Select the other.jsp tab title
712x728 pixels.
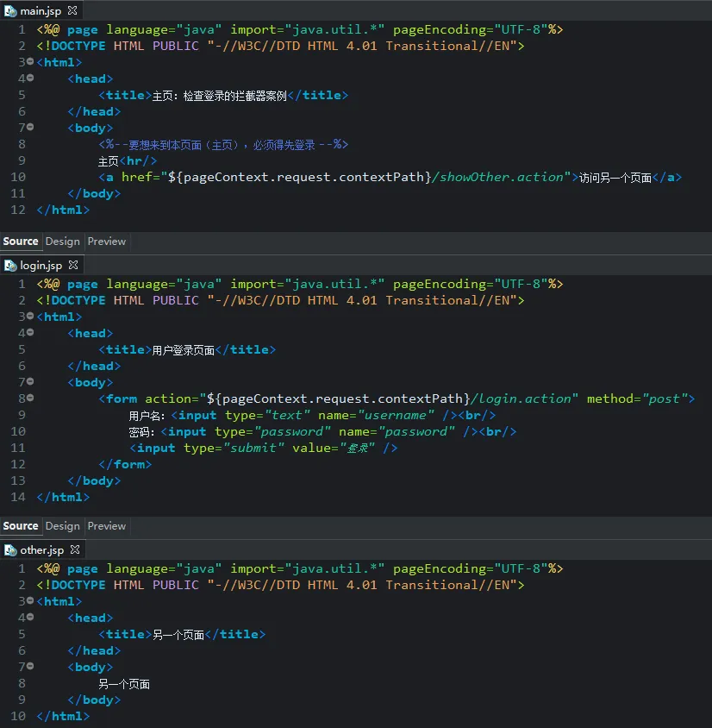(x=41, y=550)
